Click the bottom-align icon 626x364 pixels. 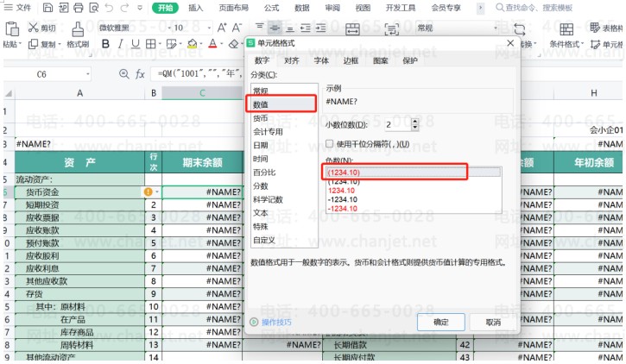290,28
